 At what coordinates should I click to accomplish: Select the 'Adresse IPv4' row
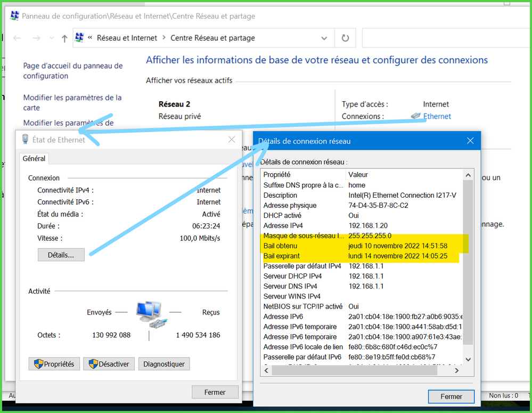tap(362, 225)
